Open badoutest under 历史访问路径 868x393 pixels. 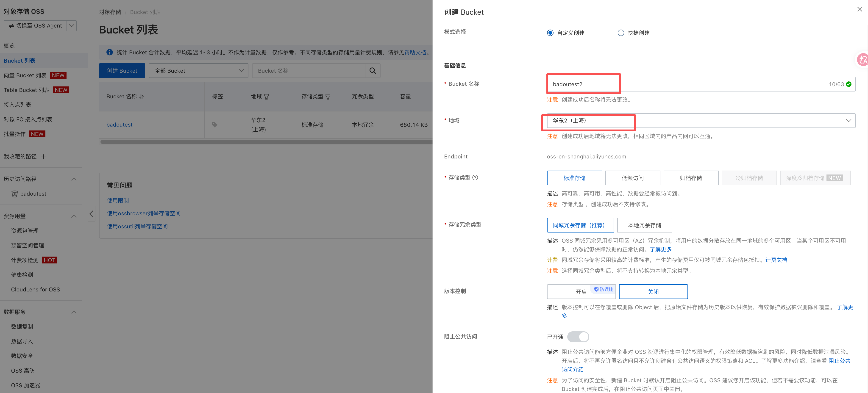pyautogui.click(x=33, y=194)
